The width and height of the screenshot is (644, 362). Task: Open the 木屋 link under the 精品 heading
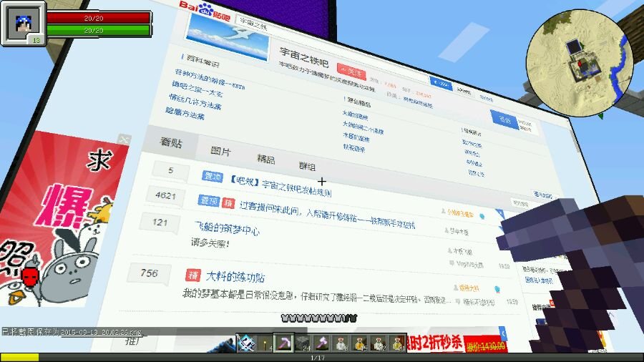pyautogui.click(x=356, y=137)
